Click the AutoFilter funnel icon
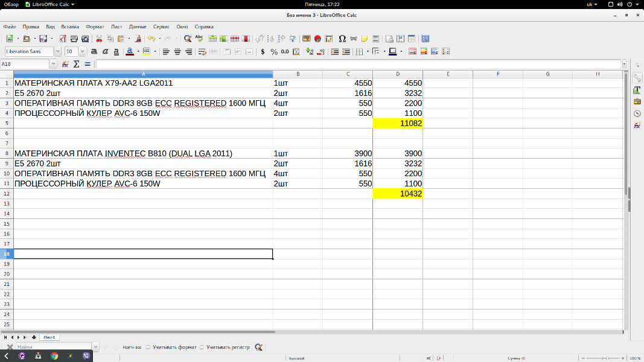The height and width of the screenshot is (362, 644). tap(293, 39)
